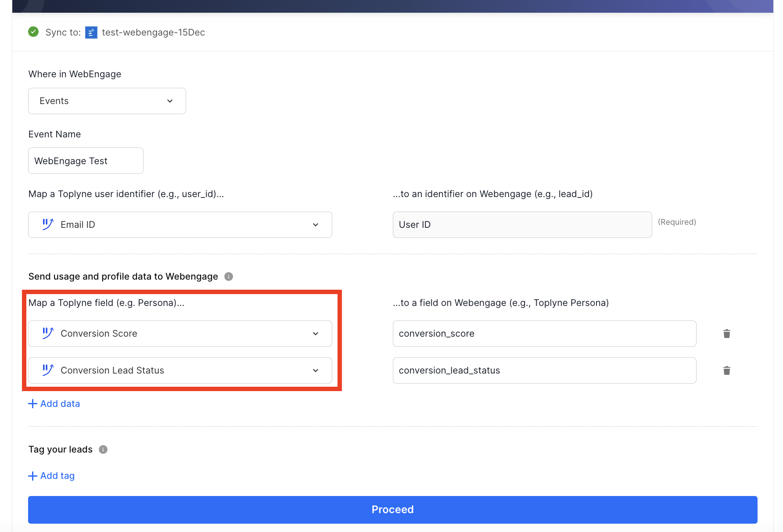Open the Events dropdown under Where in WebEngage
Image resolution: width=783 pixels, height=532 pixels.
pos(107,101)
